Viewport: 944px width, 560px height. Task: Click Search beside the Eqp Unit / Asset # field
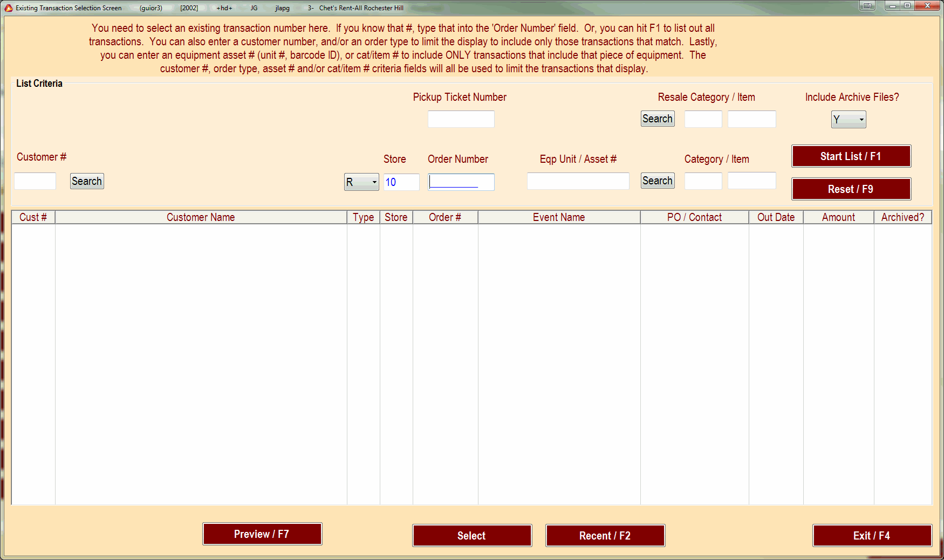pyautogui.click(x=658, y=181)
